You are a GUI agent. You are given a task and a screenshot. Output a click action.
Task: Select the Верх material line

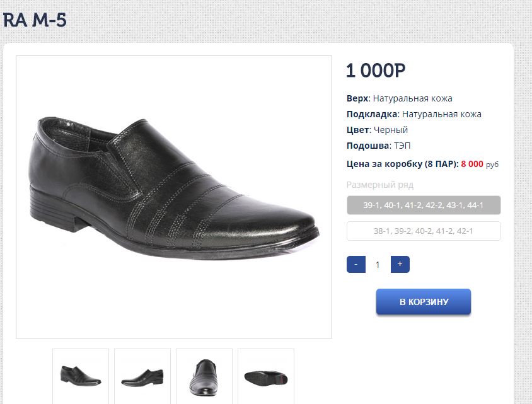coord(400,98)
